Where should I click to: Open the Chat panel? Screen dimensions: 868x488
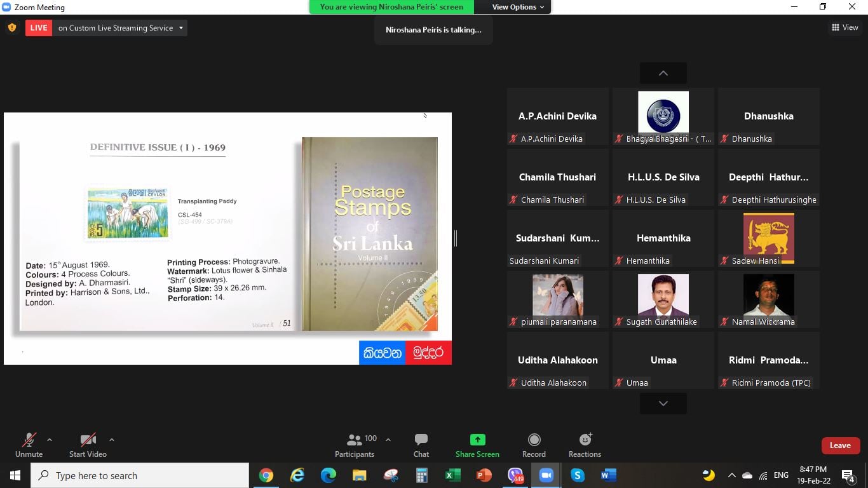[x=421, y=445]
